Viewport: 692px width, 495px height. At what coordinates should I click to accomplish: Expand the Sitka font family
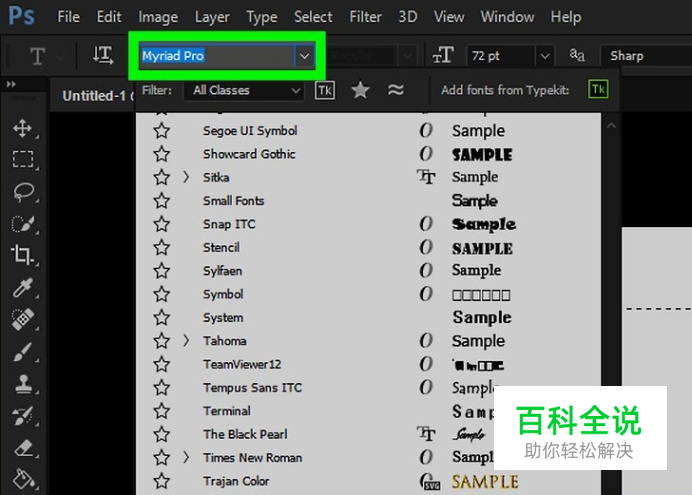point(186,177)
